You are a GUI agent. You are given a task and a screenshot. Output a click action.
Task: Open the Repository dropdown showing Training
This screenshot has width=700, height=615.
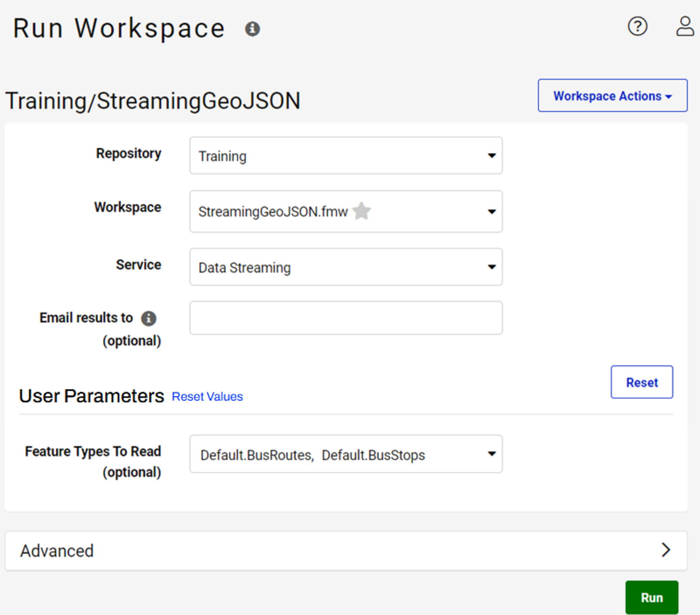[346, 156]
